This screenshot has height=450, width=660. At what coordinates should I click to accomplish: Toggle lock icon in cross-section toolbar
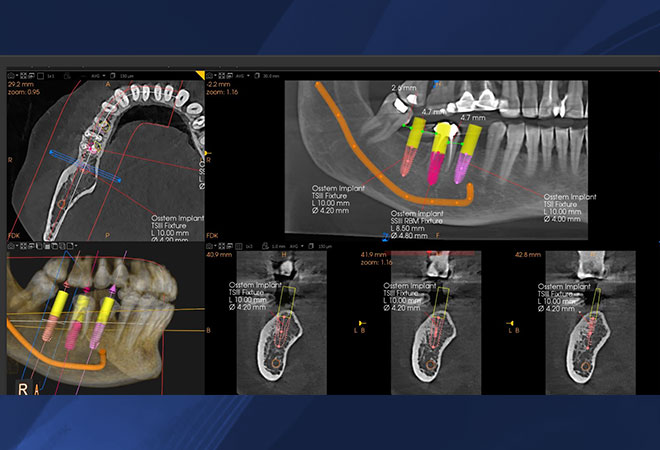[266, 246]
